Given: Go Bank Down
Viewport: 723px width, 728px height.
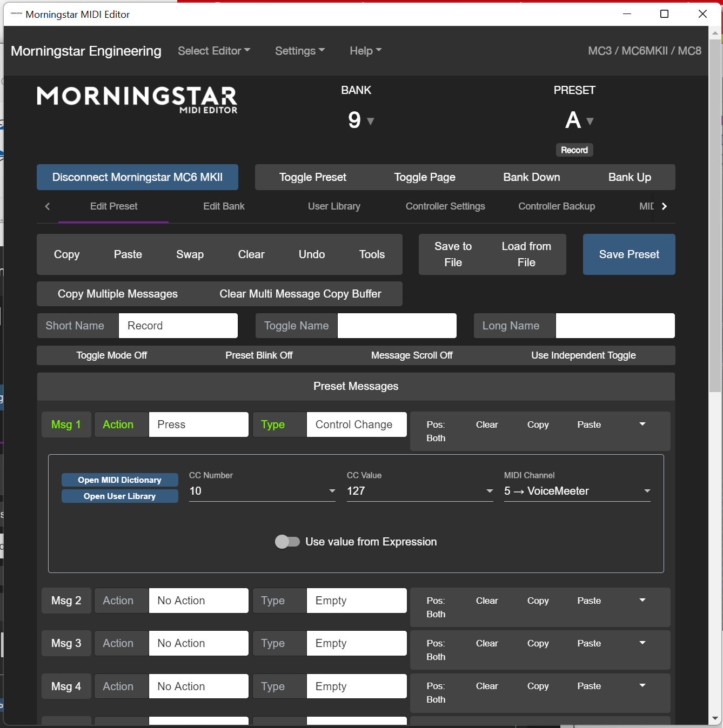Looking at the screenshot, I should coord(532,177).
